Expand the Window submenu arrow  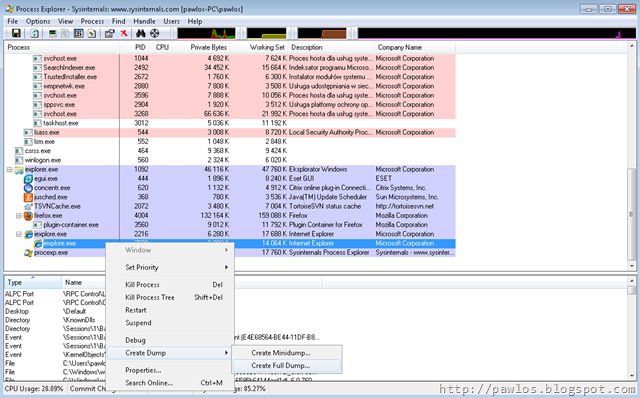[x=226, y=250]
